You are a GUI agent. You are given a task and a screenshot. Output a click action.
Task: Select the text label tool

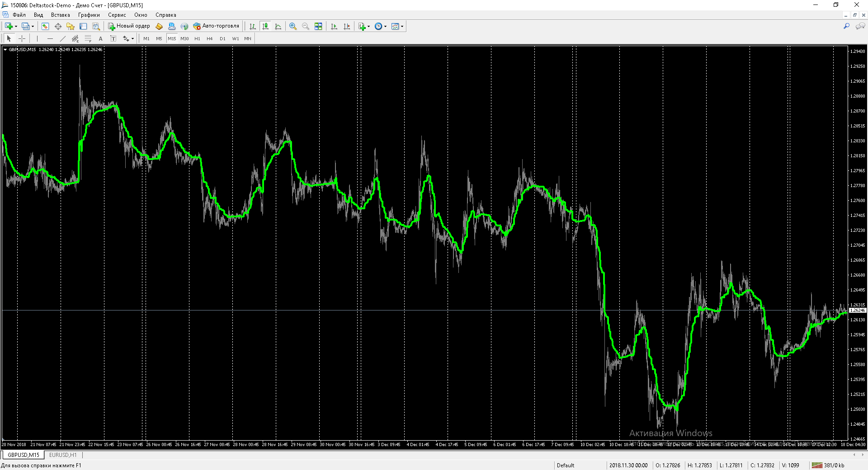113,39
